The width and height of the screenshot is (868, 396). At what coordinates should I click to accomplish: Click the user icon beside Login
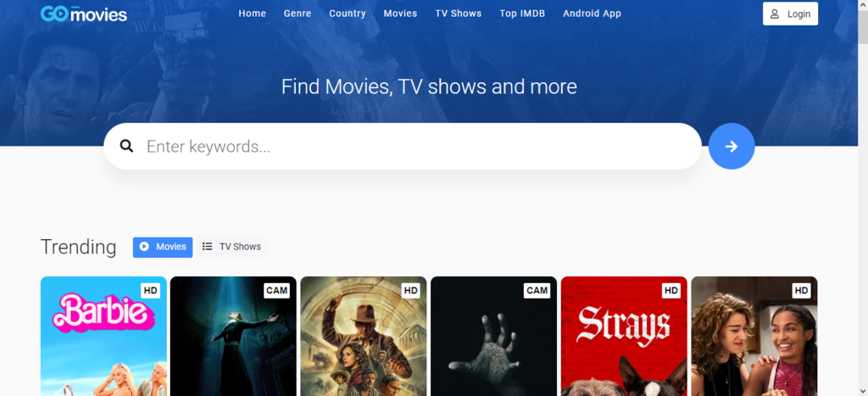click(775, 14)
